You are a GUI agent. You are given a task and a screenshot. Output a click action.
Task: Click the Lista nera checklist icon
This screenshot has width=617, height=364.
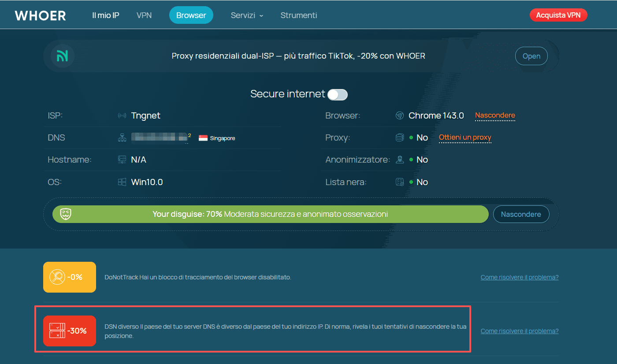coord(400,182)
